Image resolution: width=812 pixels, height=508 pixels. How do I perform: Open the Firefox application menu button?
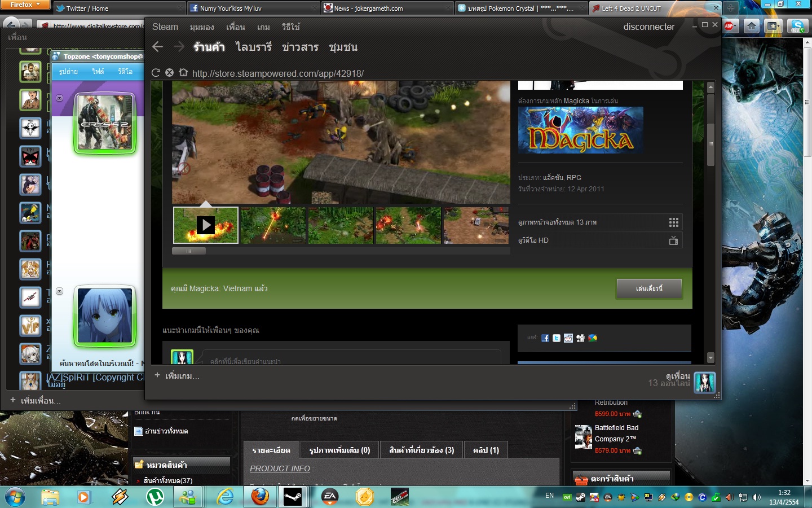[x=25, y=5]
